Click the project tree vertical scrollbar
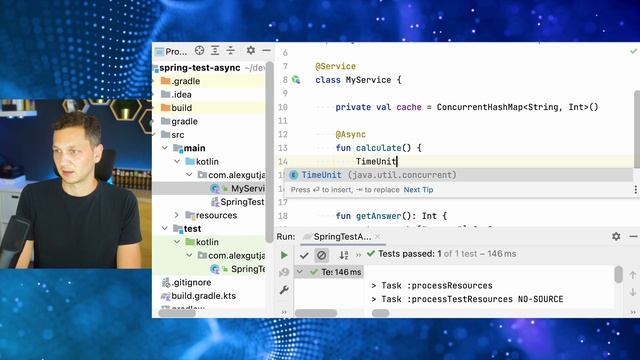 point(269,151)
